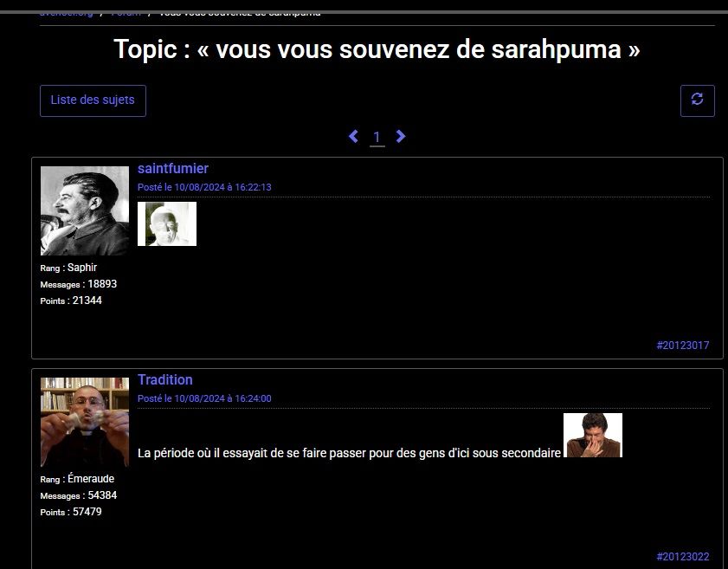Click points value 57479
Image resolution: width=728 pixels, height=569 pixels.
87,511
